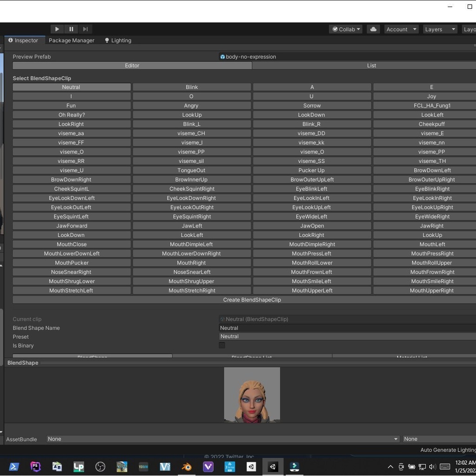Switch to the Lighting tab
Image resolution: width=476 pixels, height=476 pixels.
coord(118,40)
